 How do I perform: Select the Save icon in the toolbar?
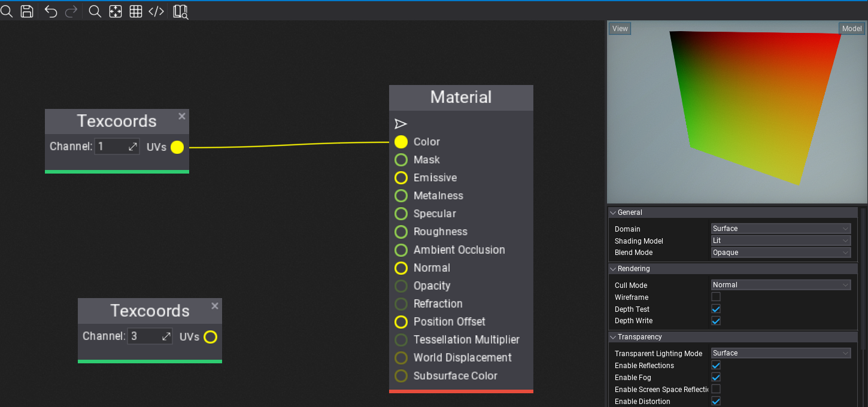[27, 11]
